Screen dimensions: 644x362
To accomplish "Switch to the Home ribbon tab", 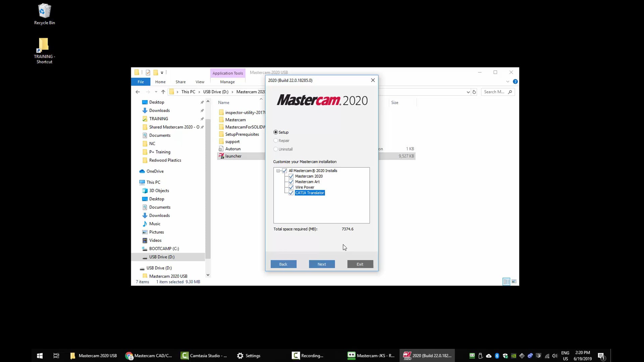I will click(160, 82).
